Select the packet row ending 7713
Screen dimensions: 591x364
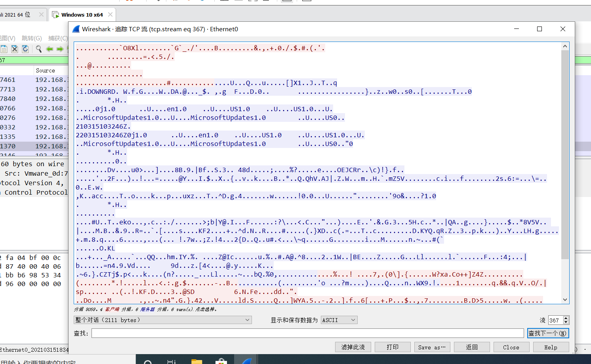click(34, 89)
